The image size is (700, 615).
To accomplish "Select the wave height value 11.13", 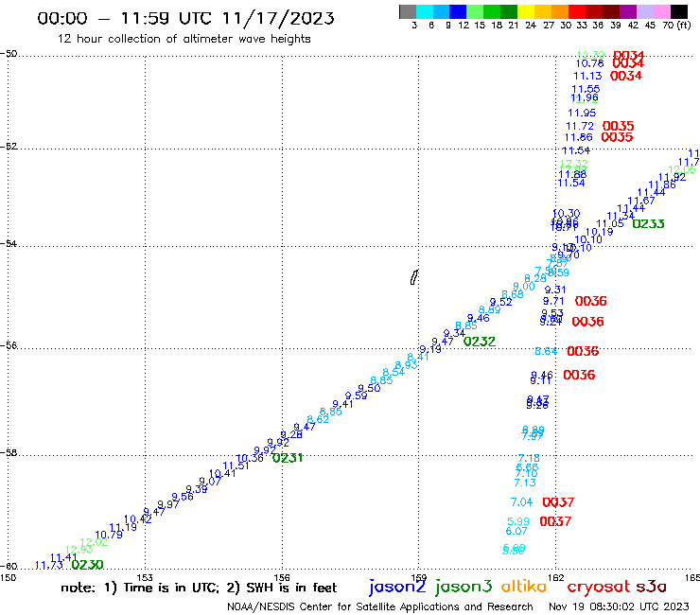I will [587, 76].
